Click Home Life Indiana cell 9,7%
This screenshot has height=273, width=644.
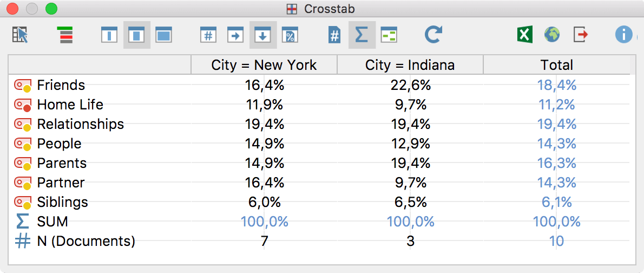coord(411,105)
